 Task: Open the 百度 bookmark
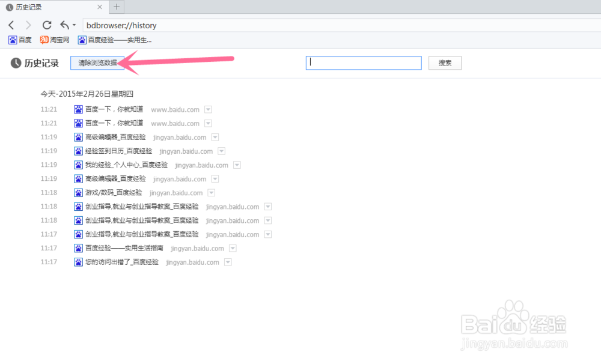click(20, 40)
